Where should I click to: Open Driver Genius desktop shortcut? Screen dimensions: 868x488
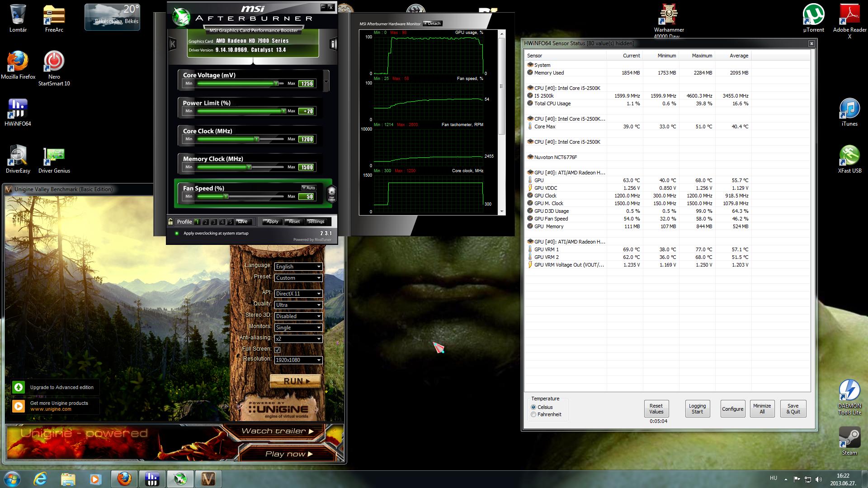[x=54, y=160]
